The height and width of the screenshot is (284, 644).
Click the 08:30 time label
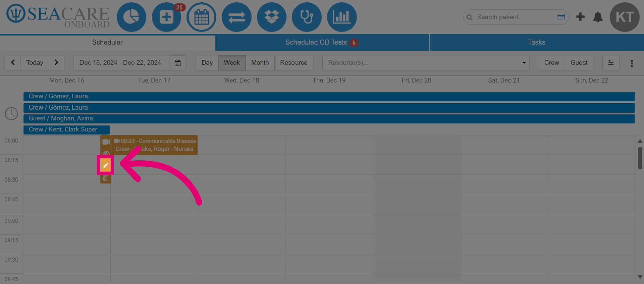pos(11,180)
